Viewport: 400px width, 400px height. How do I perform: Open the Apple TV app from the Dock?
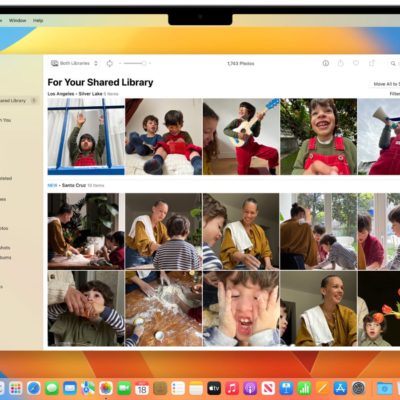(214, 388)
